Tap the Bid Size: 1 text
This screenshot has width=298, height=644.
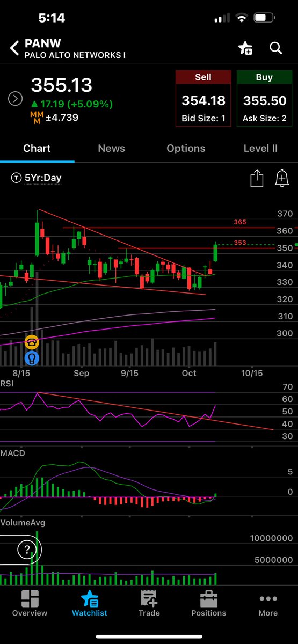pyautogui.click(x=203, y=119)
